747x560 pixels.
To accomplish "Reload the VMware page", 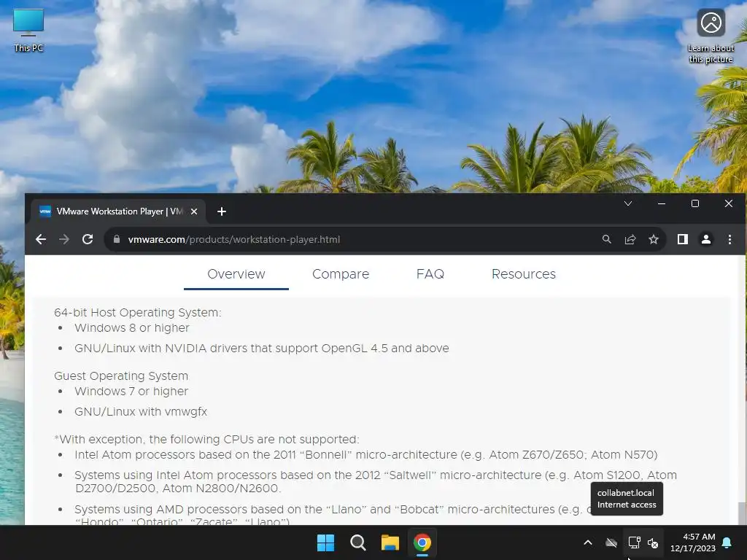I will point(88,239).
